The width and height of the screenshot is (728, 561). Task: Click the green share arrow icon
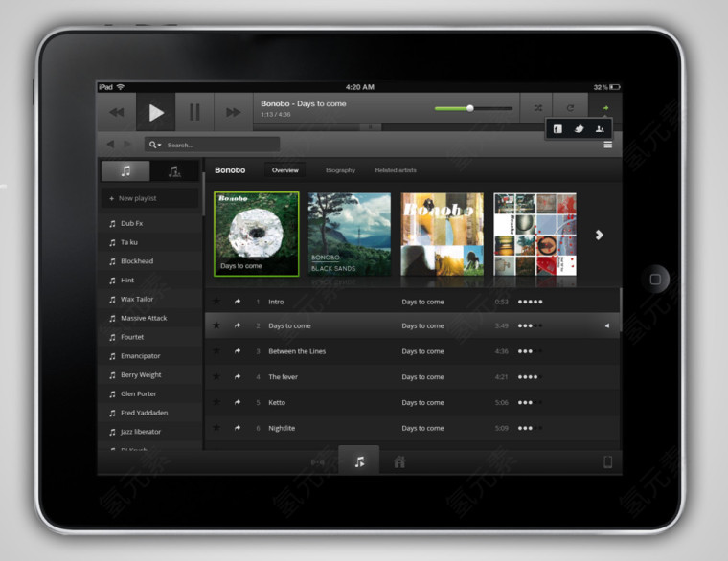click(605, 108)
